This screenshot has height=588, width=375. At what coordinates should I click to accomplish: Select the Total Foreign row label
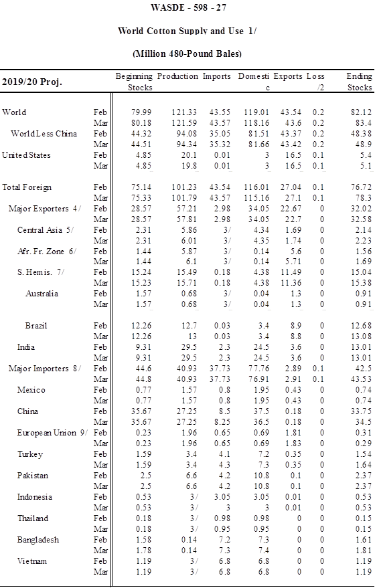27,187
